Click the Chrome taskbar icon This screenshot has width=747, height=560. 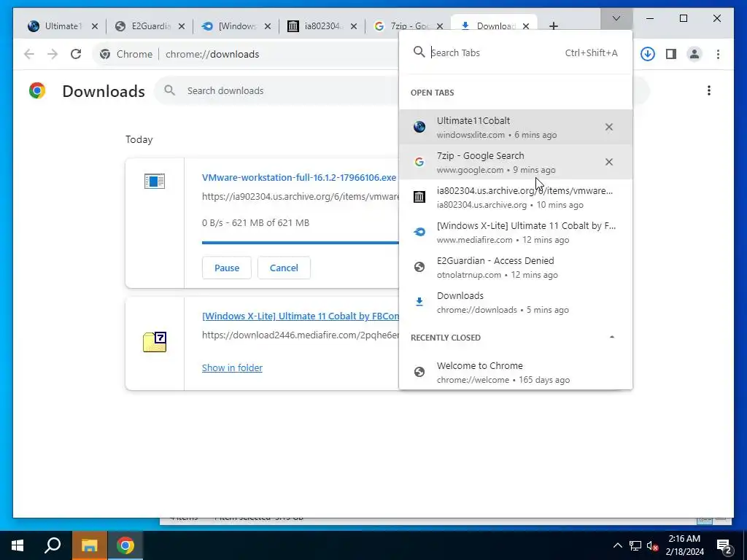point(125,545)
